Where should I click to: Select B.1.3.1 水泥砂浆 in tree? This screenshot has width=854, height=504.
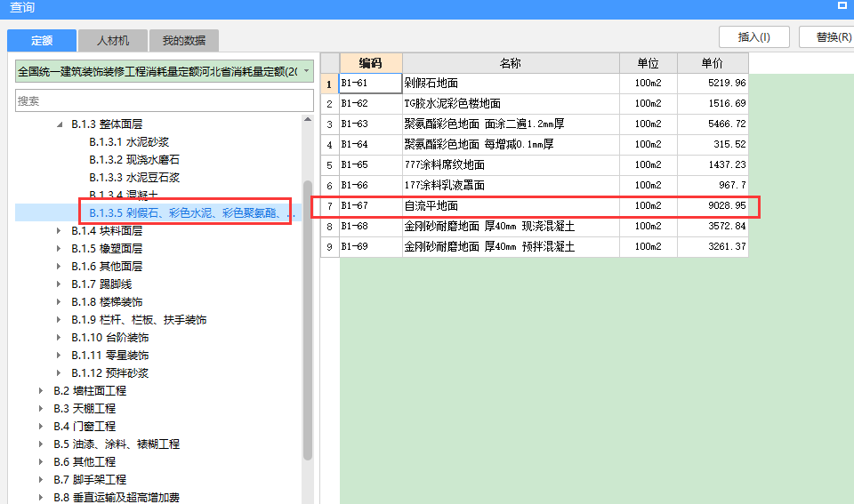[129, 142]
